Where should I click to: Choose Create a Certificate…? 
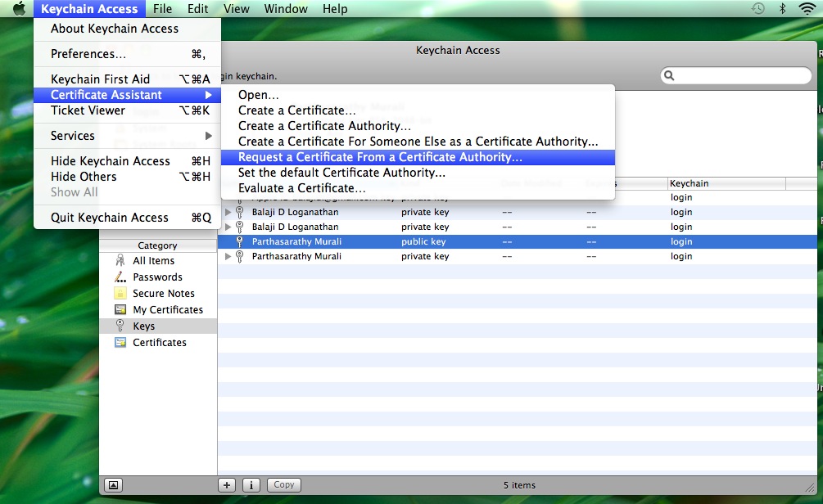(x=418, y=110)
